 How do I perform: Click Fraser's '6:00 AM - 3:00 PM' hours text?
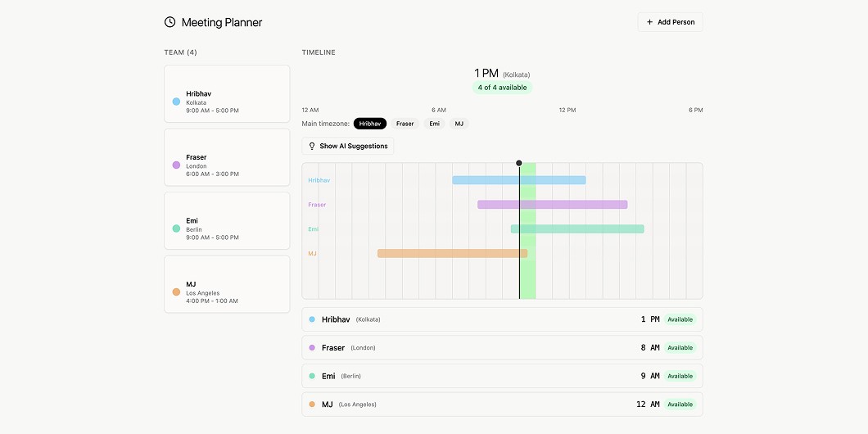coord(213,174)
